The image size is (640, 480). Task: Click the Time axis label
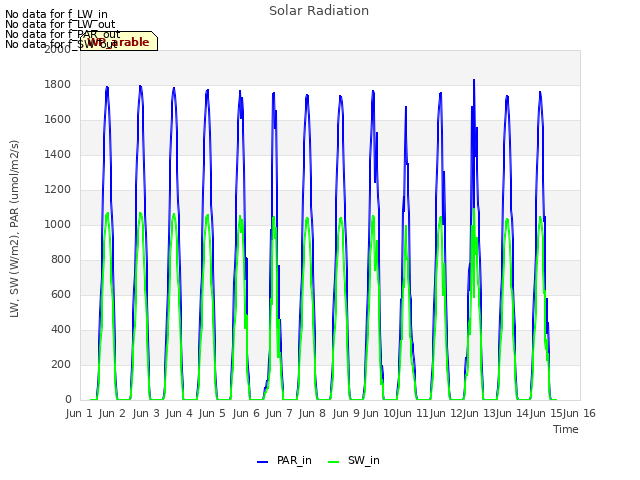pos(566,429)
